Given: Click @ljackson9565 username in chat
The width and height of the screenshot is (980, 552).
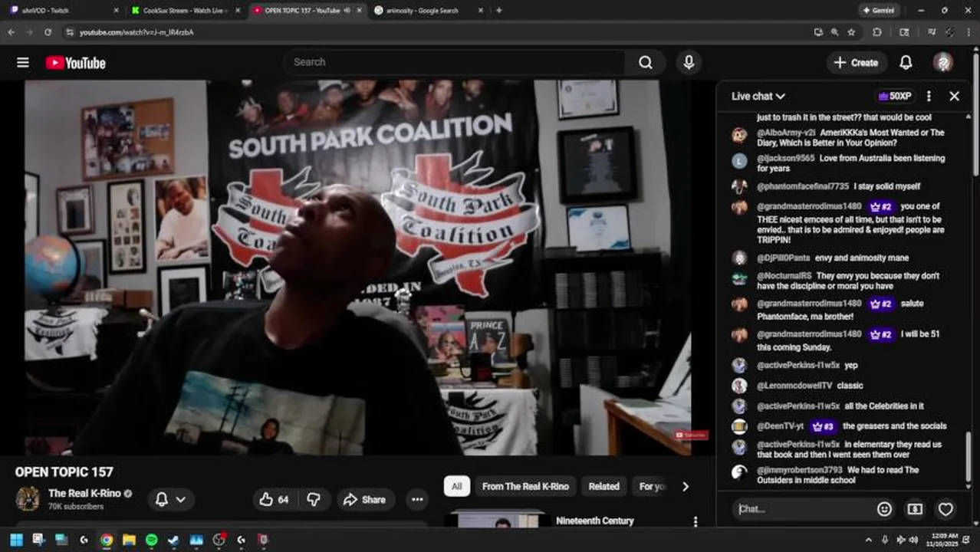Looking at the screenshot, I should click(x=785, y=159).
